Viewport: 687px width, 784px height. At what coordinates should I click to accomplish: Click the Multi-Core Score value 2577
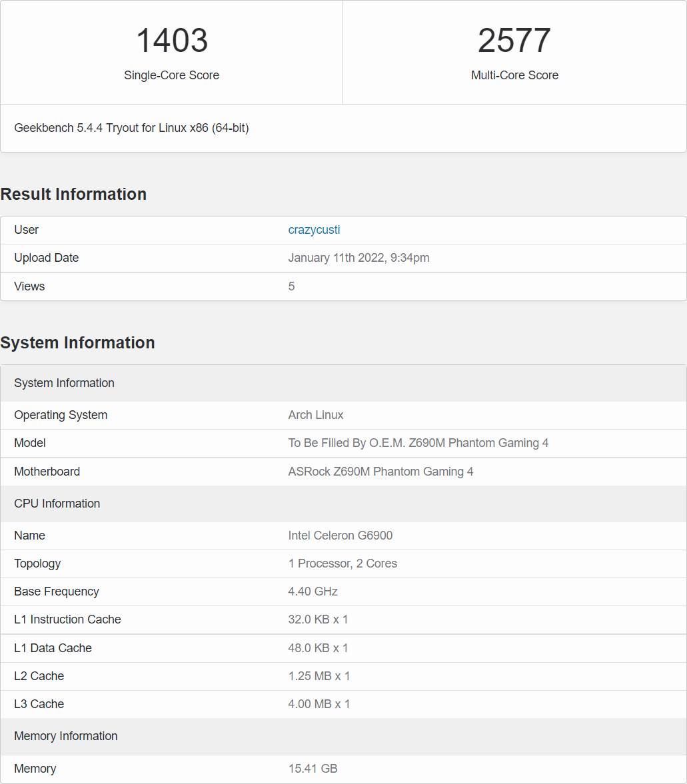click(x=514, y=41)
